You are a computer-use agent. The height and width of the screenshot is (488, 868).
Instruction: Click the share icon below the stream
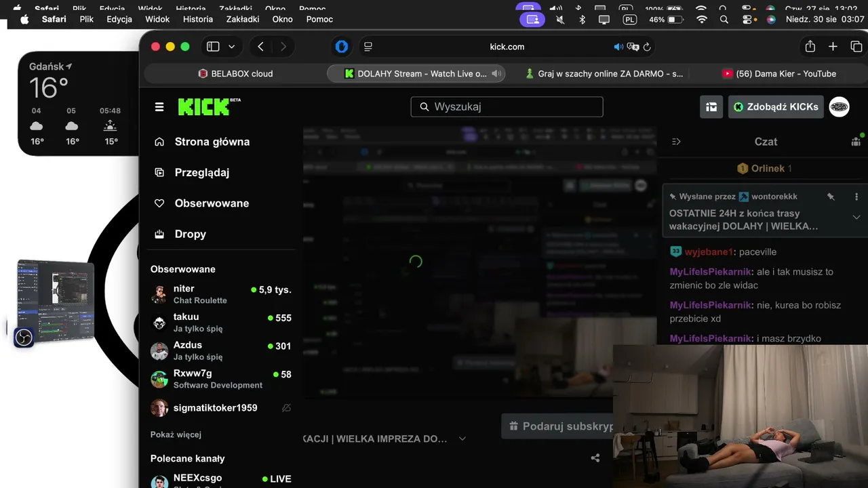point(595,458)
